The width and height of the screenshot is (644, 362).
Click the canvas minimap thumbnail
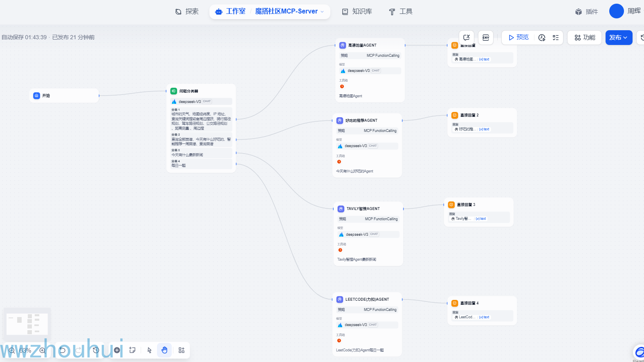(x=27, y=324)
